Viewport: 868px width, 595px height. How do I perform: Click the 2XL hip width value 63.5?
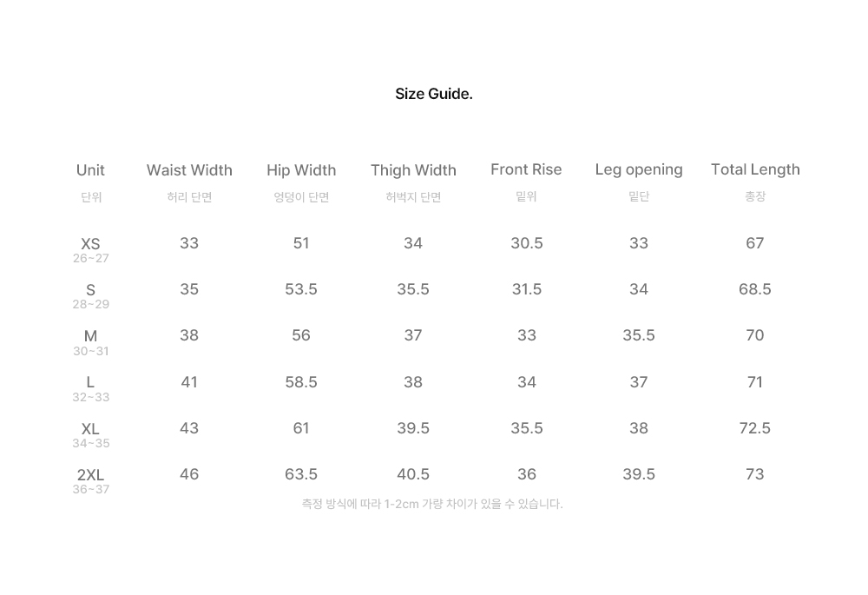point(301,474)
